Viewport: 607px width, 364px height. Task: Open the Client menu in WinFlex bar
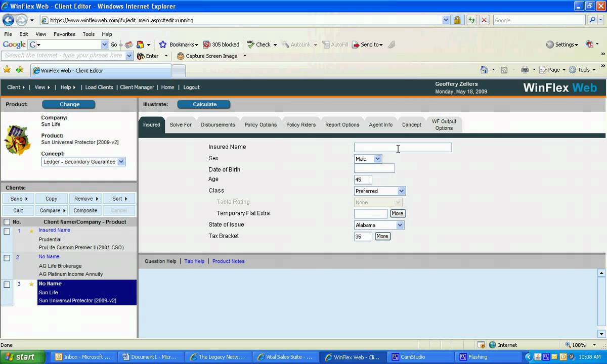pyautogui.click(x=16, y=87)
